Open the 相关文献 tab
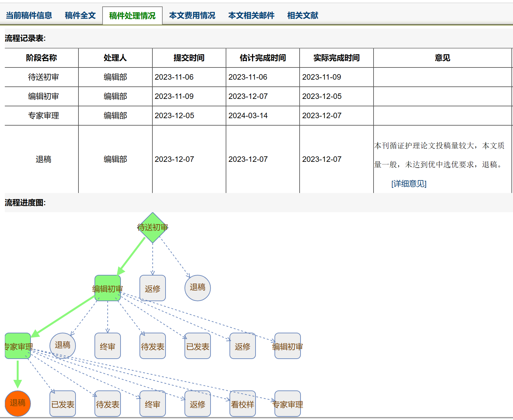 pos(302,15)
